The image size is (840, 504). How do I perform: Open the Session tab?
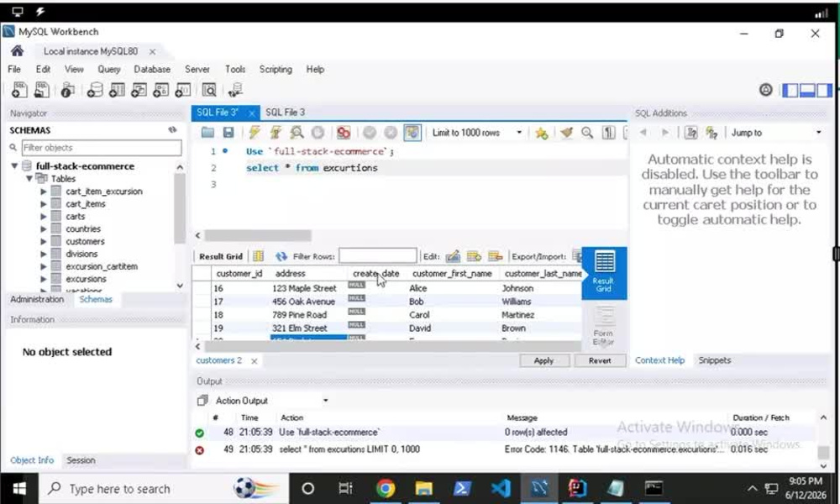point(81,460)
